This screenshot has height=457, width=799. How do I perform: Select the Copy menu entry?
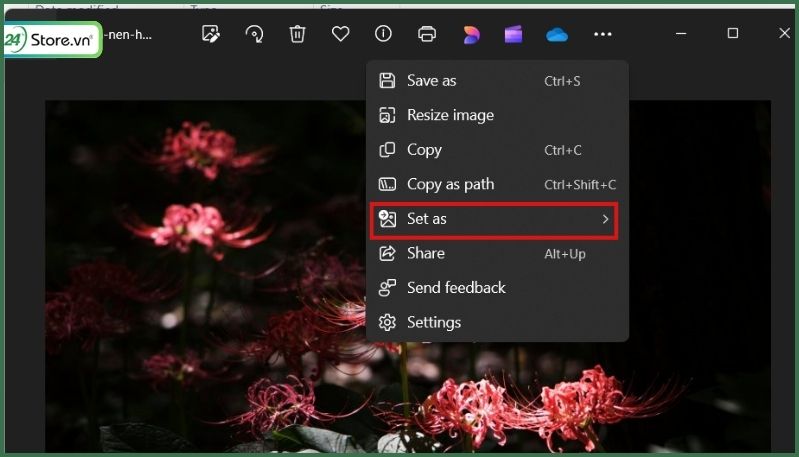coord(424,150)
